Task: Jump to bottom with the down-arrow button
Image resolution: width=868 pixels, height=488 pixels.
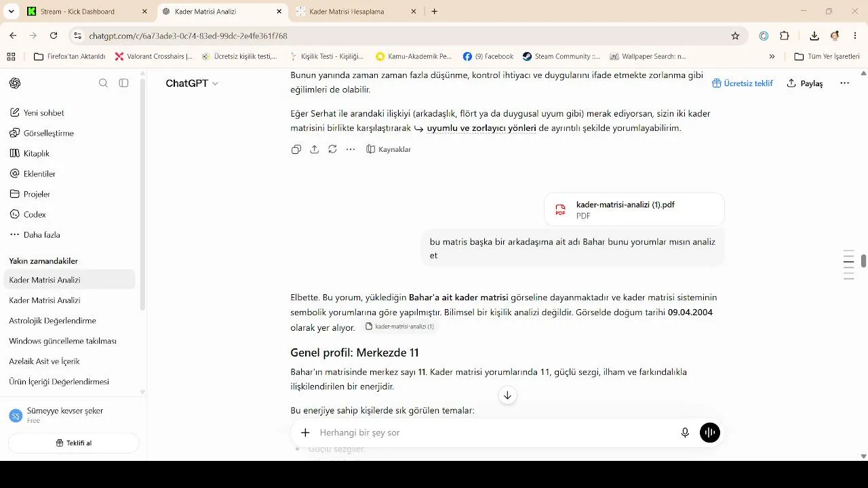Action: 507,395
